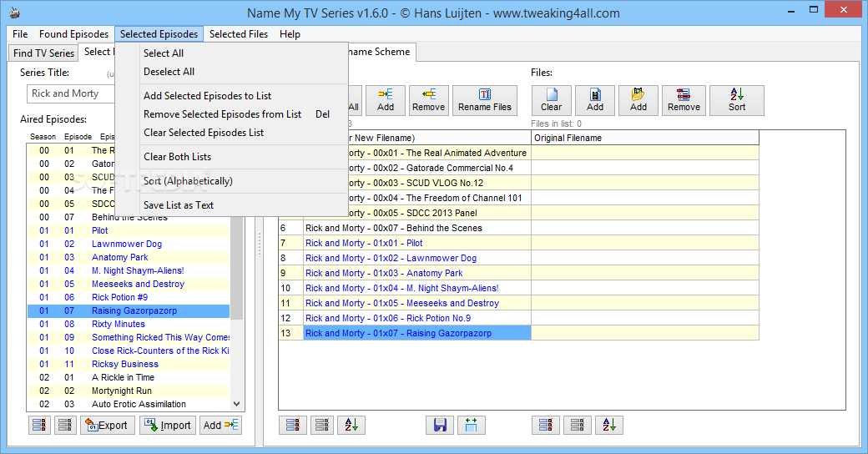Clear the files list
868x454 pixels.
pos(551,100)
